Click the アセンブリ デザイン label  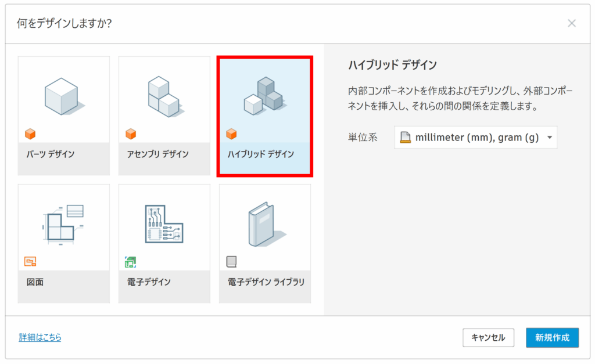coord(157,154)
